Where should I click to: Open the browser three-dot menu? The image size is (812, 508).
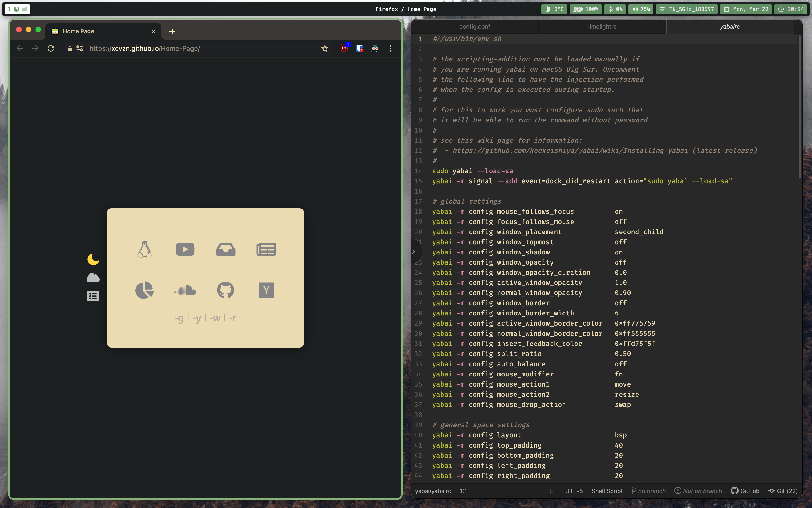point(390,48)
